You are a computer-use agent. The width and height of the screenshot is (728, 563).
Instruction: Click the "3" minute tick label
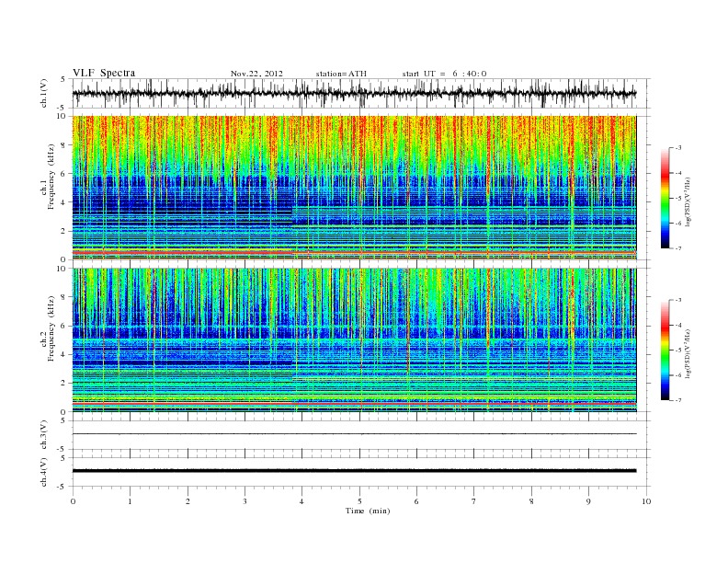[x=245, y=501]
